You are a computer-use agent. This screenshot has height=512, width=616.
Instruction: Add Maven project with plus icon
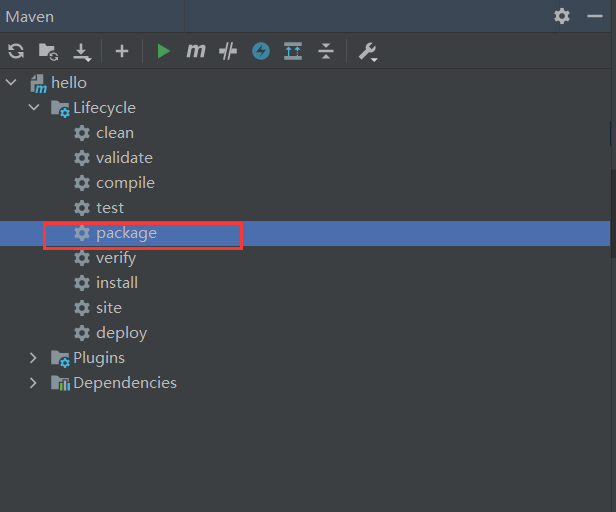click(122, 51)
